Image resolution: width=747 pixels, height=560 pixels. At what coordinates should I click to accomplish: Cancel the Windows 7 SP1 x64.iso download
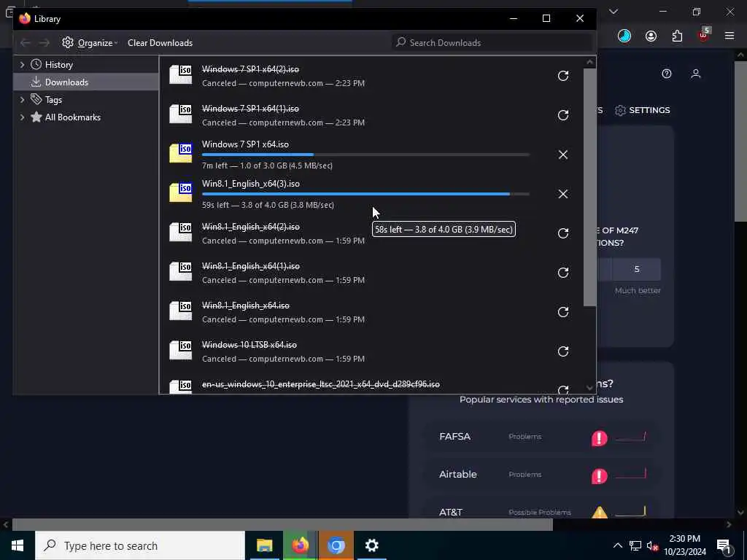[x=562, y=155]
